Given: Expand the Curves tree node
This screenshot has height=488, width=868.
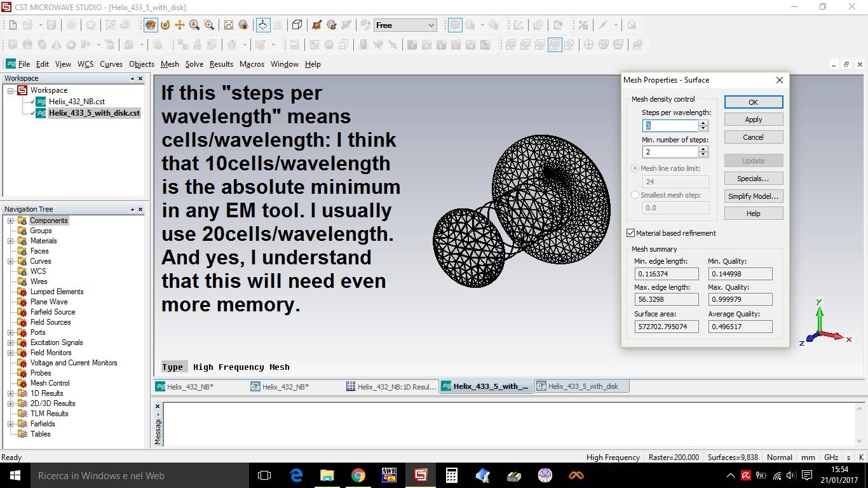Looking at the screenshot, I should click(x=11, y=261).
